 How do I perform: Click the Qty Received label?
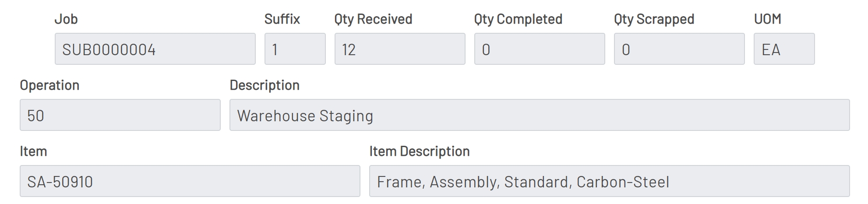coord(373,19)
